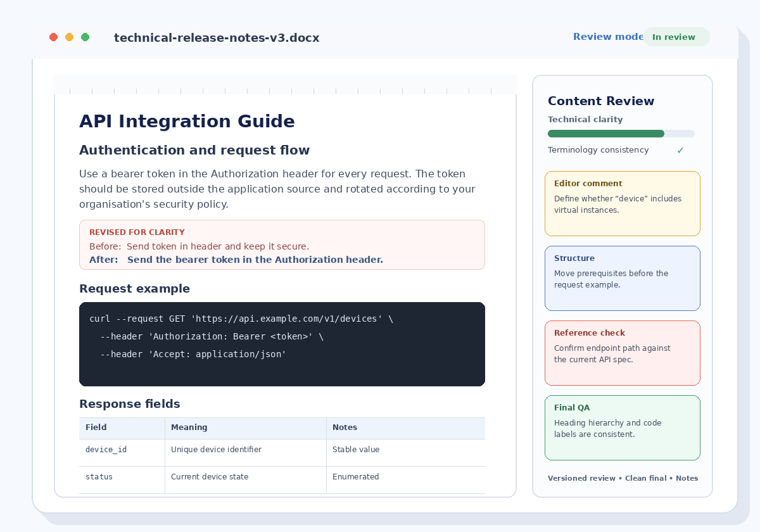Image resolution: width=760 pixels, height=532 pixels.
Task: Click the Content Review panel heading
Action: (601, 101)
